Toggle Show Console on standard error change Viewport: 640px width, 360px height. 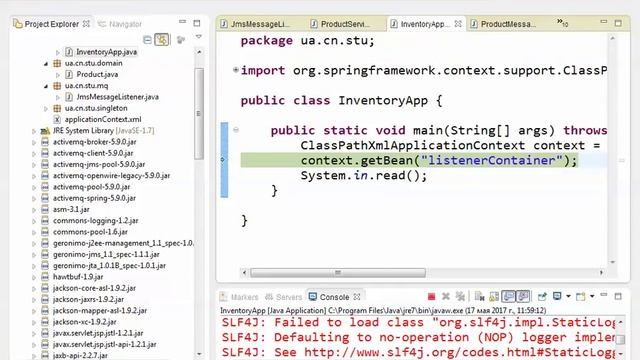click(523, 296)
